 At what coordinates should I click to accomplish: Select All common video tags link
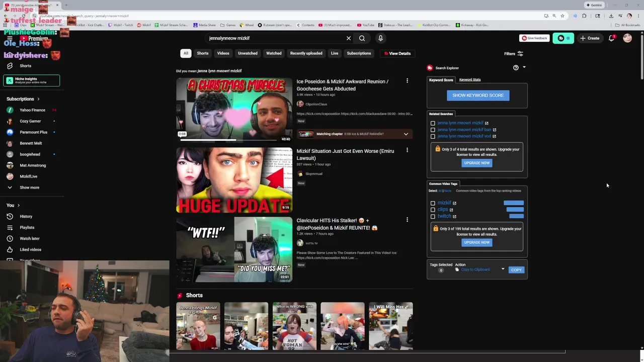pyautogui.click(x=440, y=191)
